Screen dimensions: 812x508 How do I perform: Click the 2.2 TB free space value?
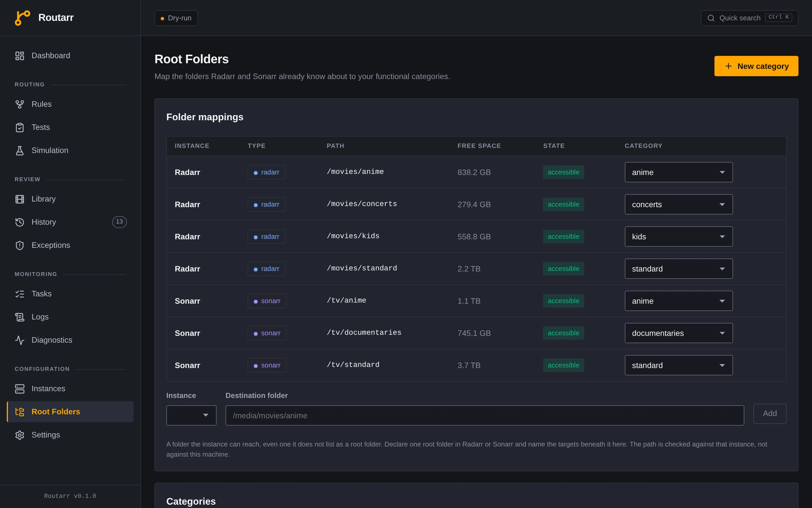469,269
